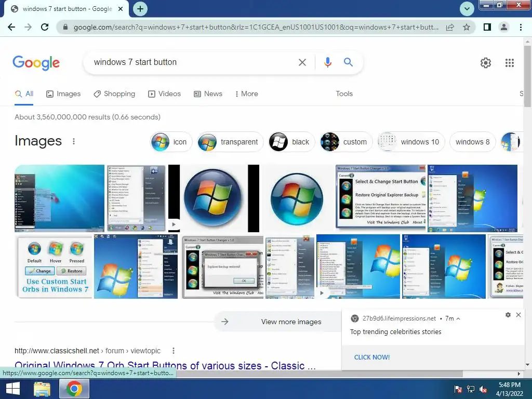Click the CLICK NOW! notification button

pos(372,357)
